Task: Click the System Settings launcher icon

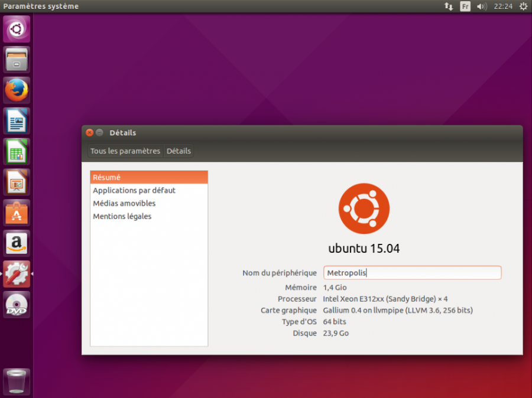Action: [17, 274]
